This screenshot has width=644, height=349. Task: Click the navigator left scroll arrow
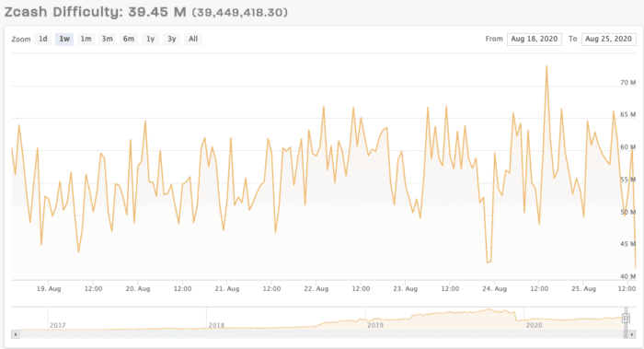point(16,334)
